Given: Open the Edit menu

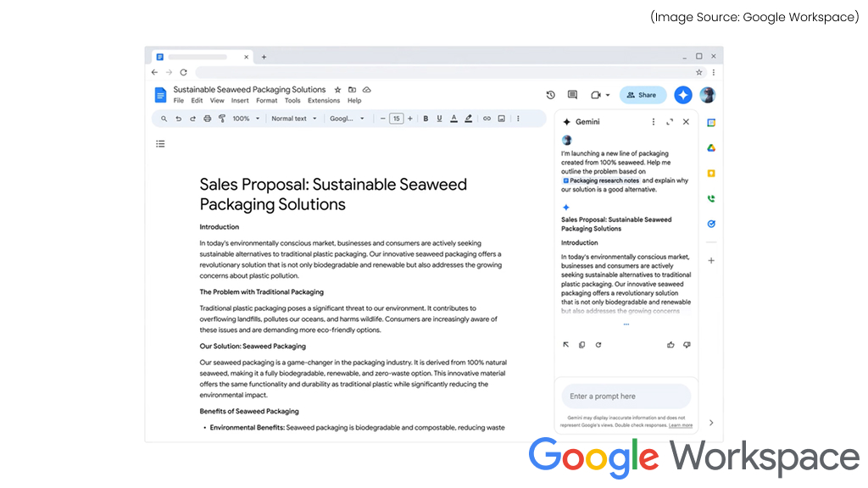Looking at the screenshot, I should pyautogui.click(x=197, y=101).
